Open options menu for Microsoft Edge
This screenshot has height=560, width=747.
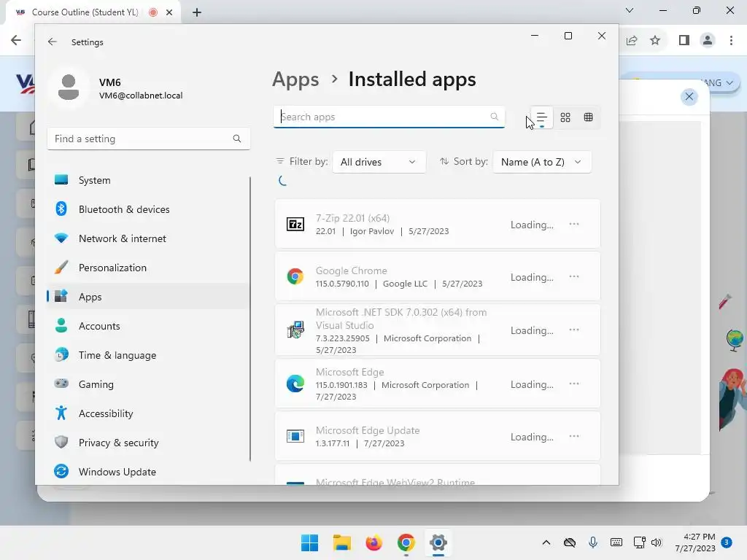coord(574,384)
